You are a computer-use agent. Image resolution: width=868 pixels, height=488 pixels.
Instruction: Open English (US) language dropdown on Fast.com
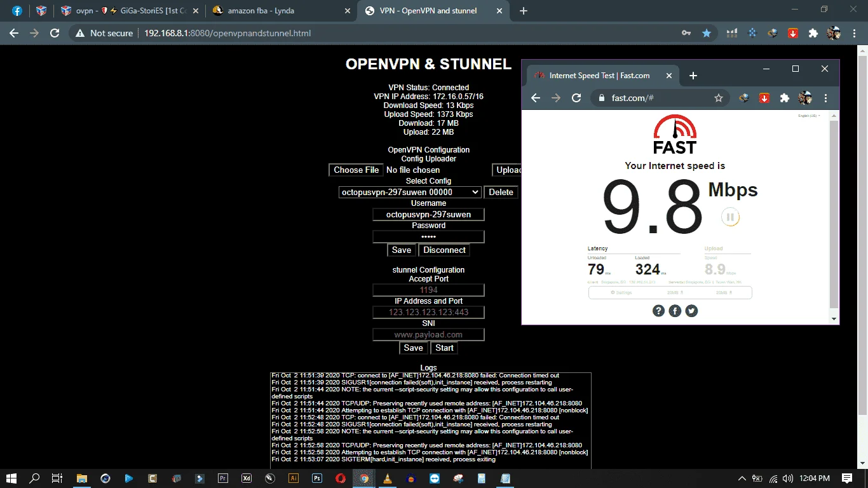(x=809, y=116)
